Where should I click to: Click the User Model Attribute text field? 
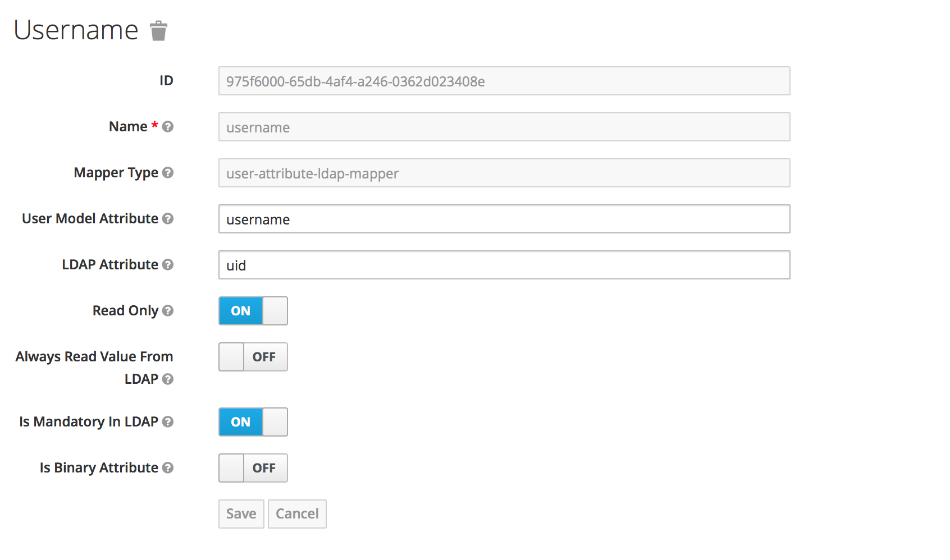(504, 219)
